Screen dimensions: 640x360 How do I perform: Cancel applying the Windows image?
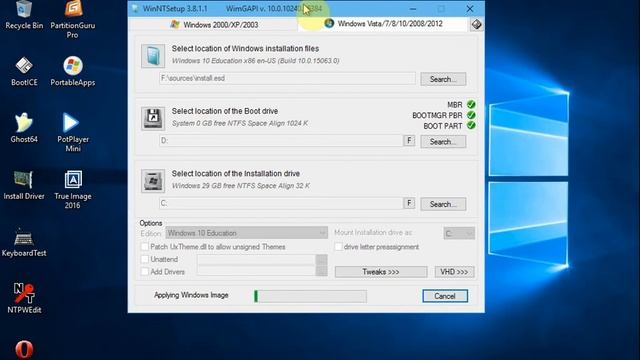point(445,296)
